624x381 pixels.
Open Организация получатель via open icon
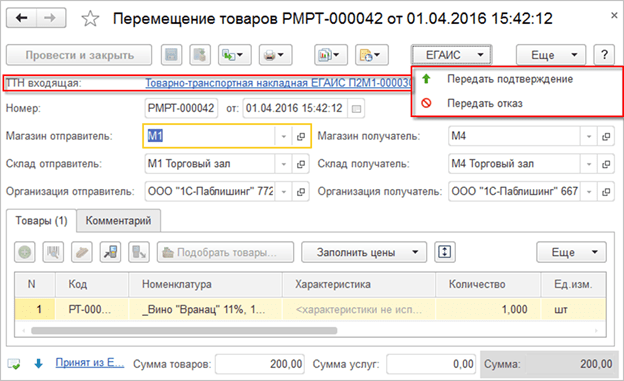[606, 191]
